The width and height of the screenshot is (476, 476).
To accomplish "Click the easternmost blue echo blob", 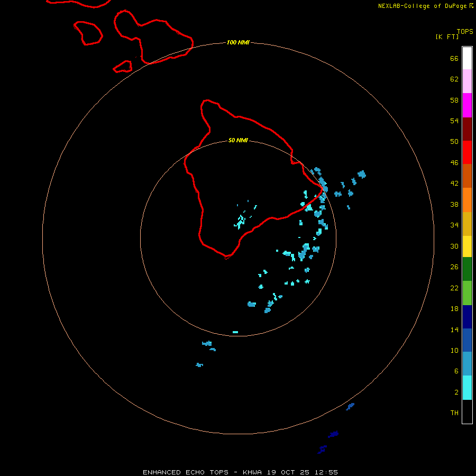I will [362, 174].
